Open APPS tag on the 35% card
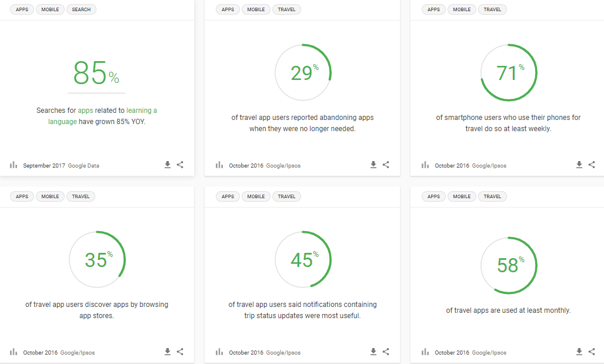This screenshot has height=364, width=604. pos(22,196)
